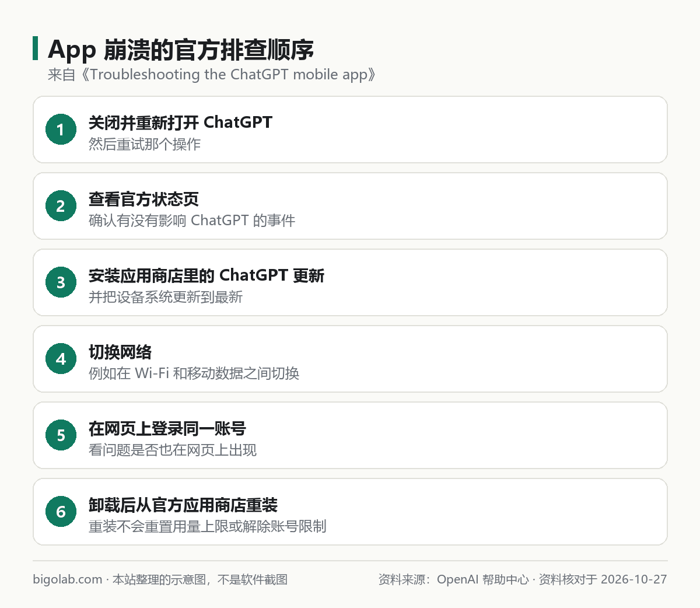Click the step 6 number badge

pos(61,512)
